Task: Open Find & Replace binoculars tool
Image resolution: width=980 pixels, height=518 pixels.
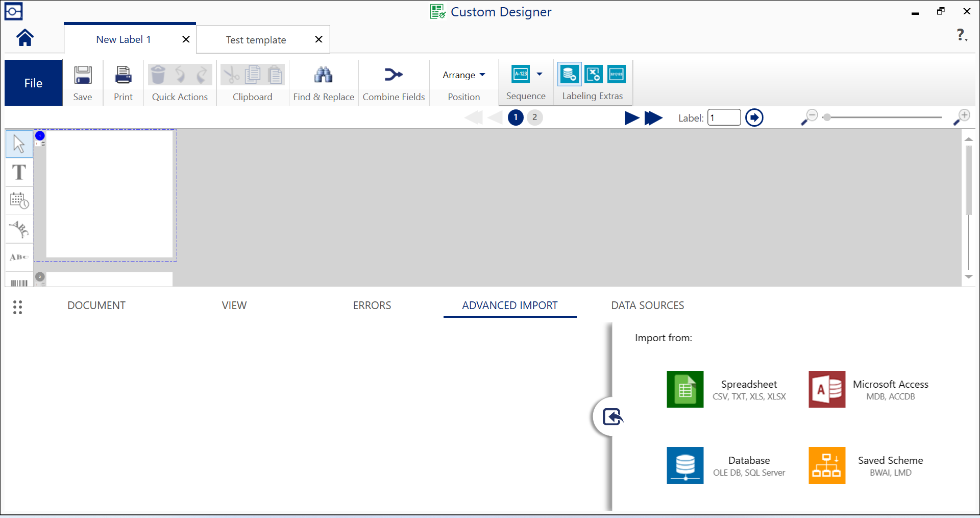Action: [x=324, y=75]
